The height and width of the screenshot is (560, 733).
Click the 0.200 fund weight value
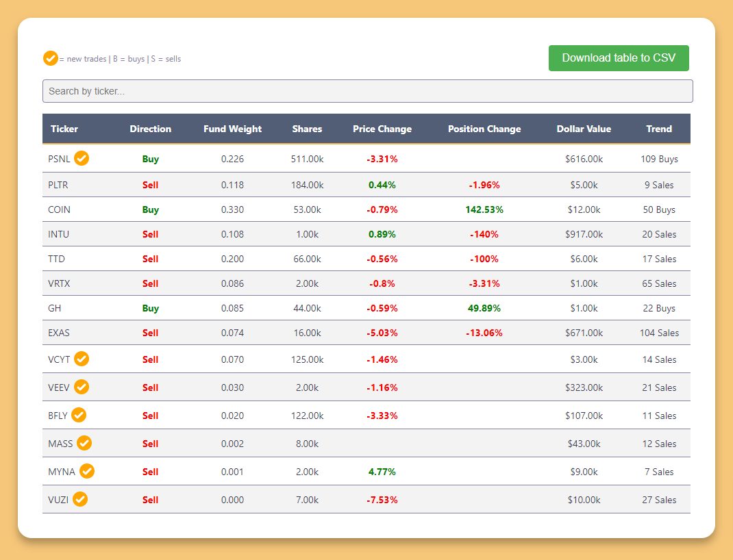[x=232, y=259]
